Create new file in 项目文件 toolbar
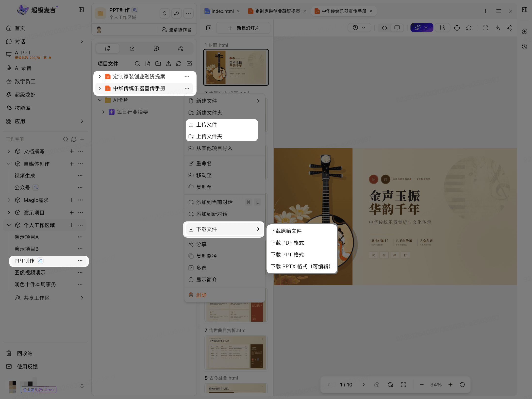Viewport: 532px width, 399px height. point(148,64)
